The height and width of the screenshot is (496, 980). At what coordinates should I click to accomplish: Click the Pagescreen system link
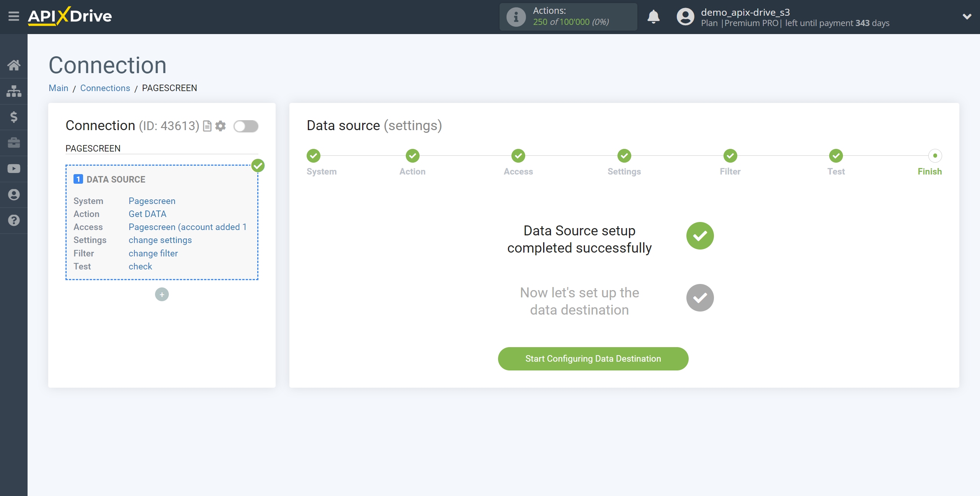[x=151, y=201]
